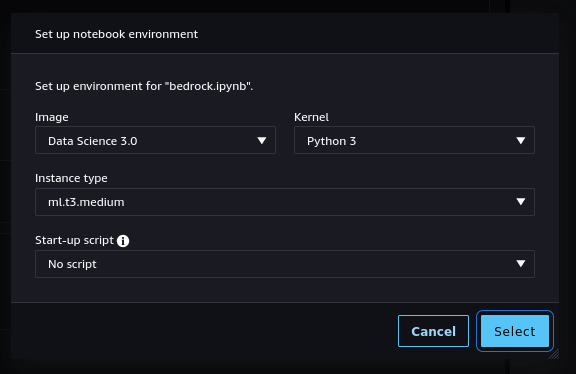Screen dimensions: 576x374
Task: Click the "Set up notebook environment" dialog title
Action: coord(116,34)
